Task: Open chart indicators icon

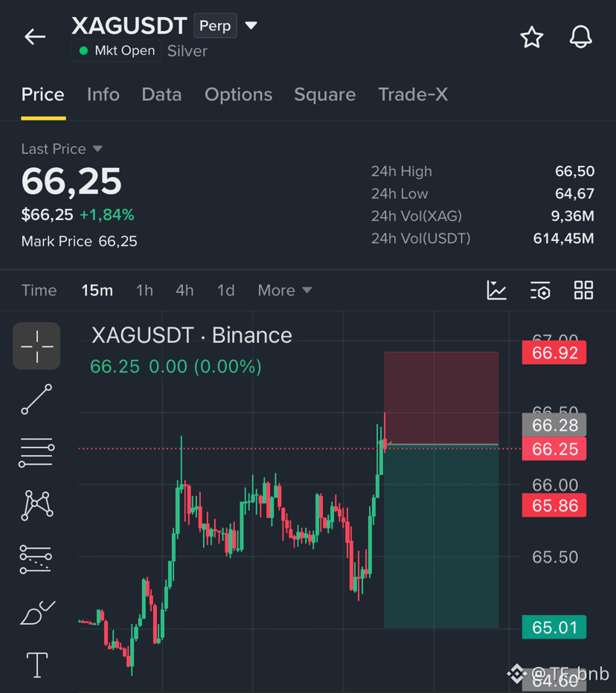Action: pos(496,291)
